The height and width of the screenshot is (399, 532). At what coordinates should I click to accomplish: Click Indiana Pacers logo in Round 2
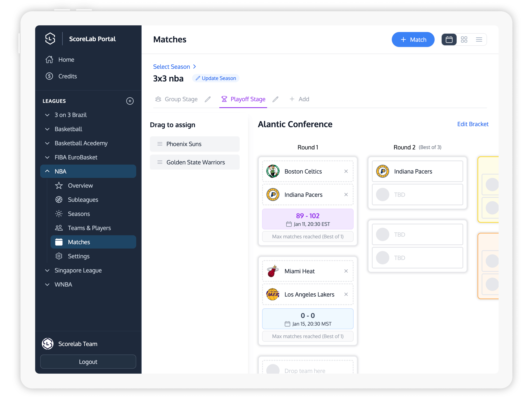pos(383,171)
